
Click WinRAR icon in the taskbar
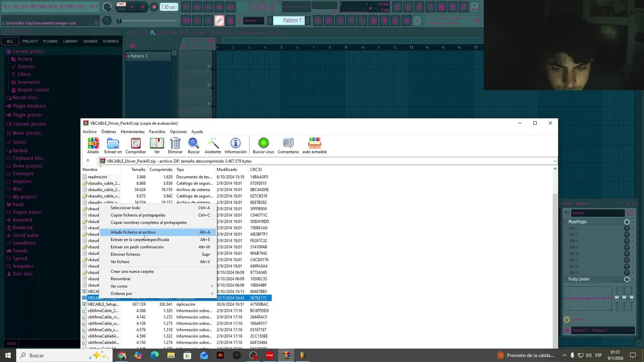[x=286, y=355]
